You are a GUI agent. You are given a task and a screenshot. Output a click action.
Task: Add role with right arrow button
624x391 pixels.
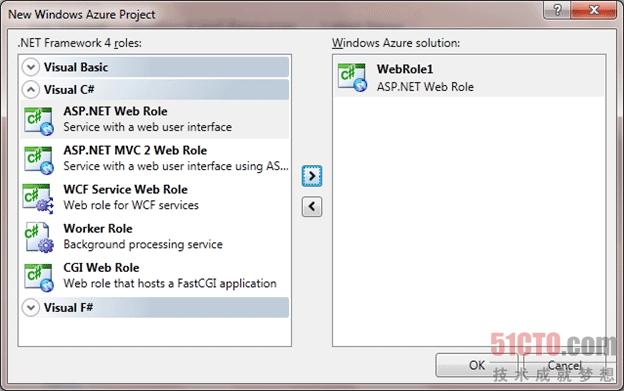coord(312,176)
